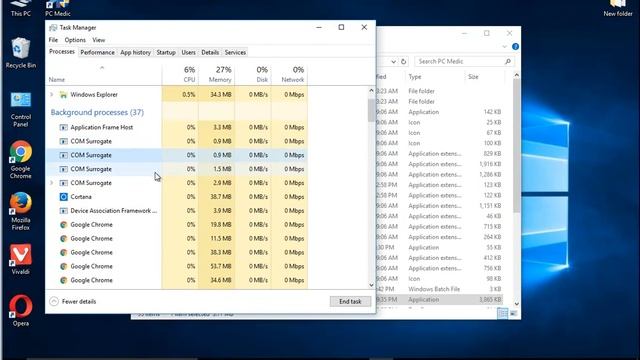This screenshot has height=360, width=640.
Task: Sort processes by Network column
Action: click(x=289, y=74)
